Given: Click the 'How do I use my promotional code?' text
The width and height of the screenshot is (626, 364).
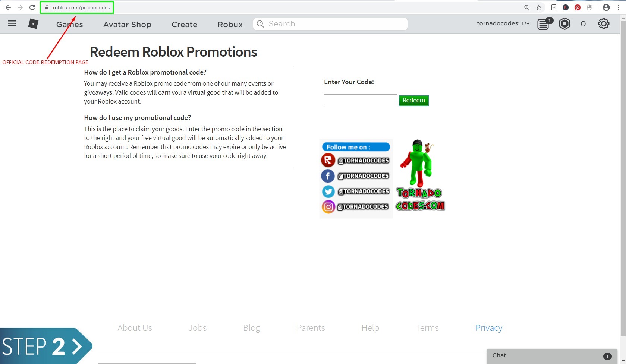Looking at the screenshot, I should tap(138, 118).
